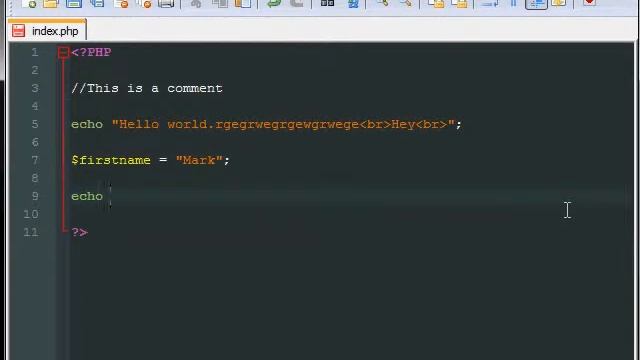Zoom out using the magnifier minus icon
The height and width of the screenshot is (360, 640).
[x=405, y=3]
